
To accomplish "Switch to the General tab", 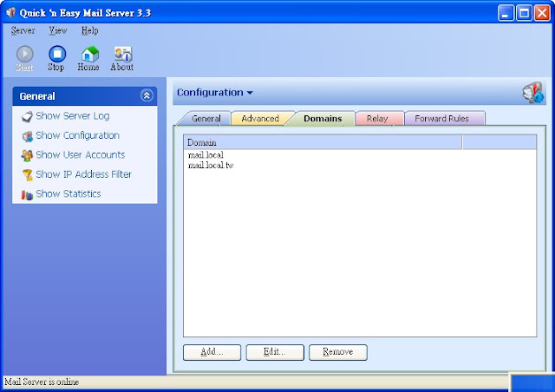I will (x=206, y=118).
